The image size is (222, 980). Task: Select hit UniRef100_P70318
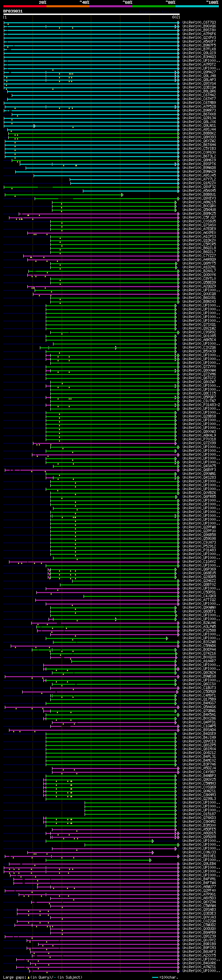(199, 439)
